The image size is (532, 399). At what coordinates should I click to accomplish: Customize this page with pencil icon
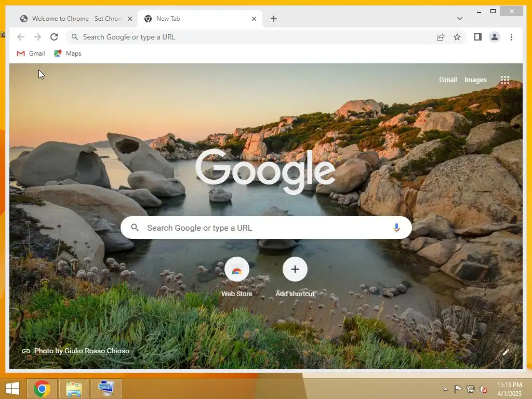click(506, 353)
